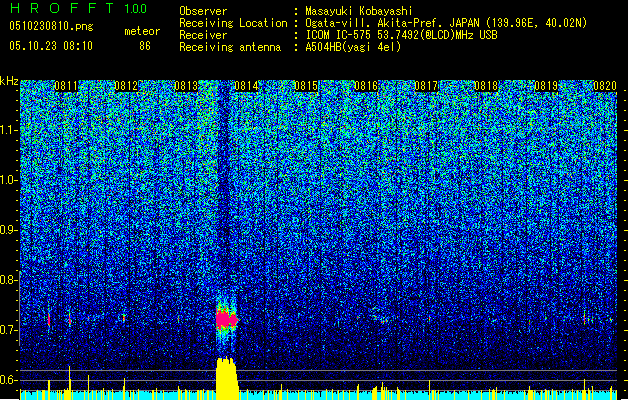Click the 0817 time marker
The image size is (629, 400).
pyautogui.click(x=426, y=86)
